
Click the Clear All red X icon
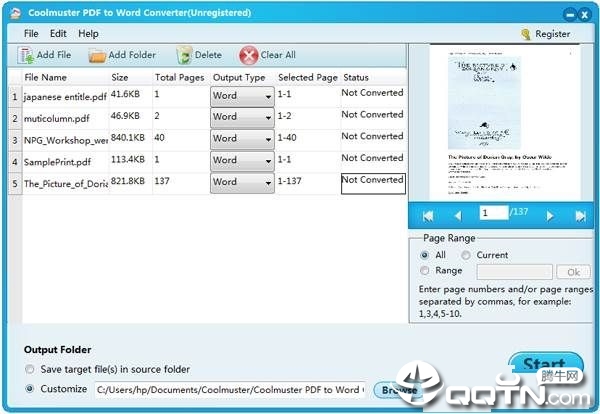[249, 55]
